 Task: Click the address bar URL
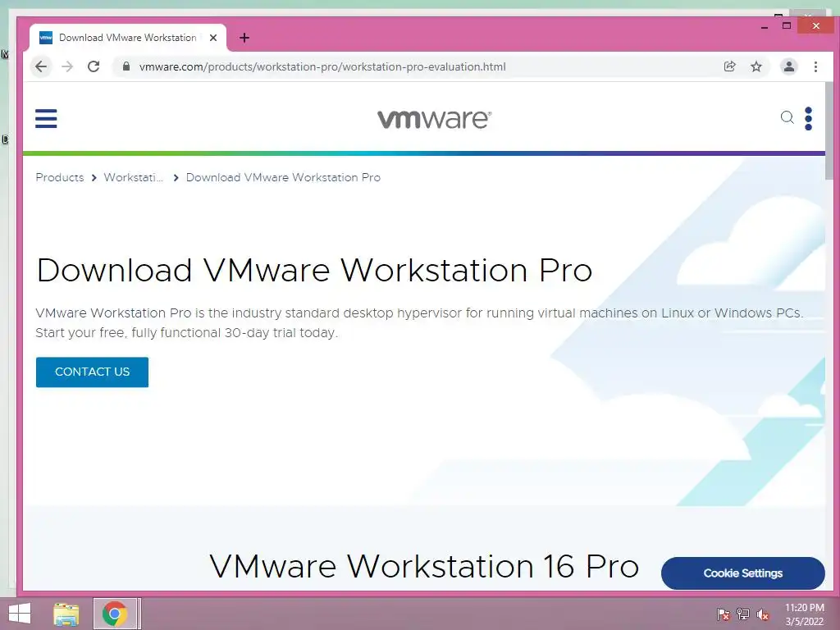[322, 66]
